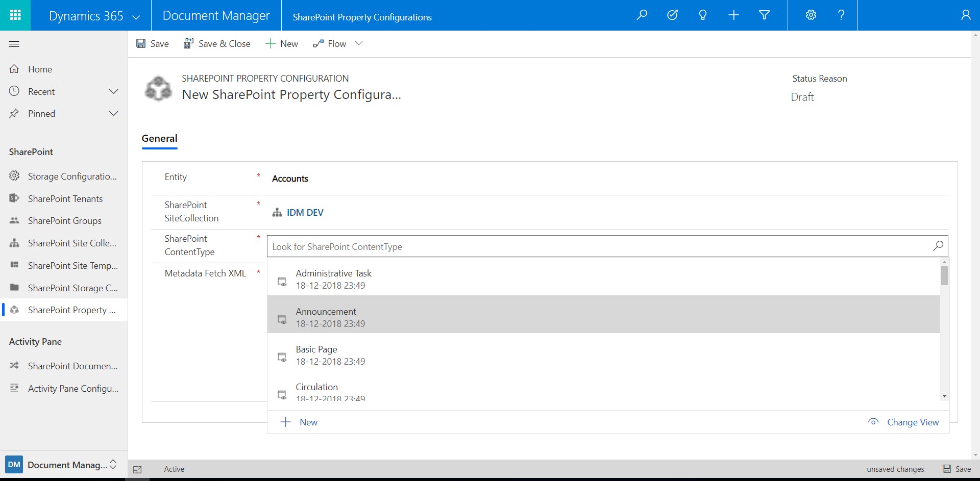Click the SharePoint Property Configuration entity icon
The width and height of the screenshot is (980, 481).
[x=158, y=89]
